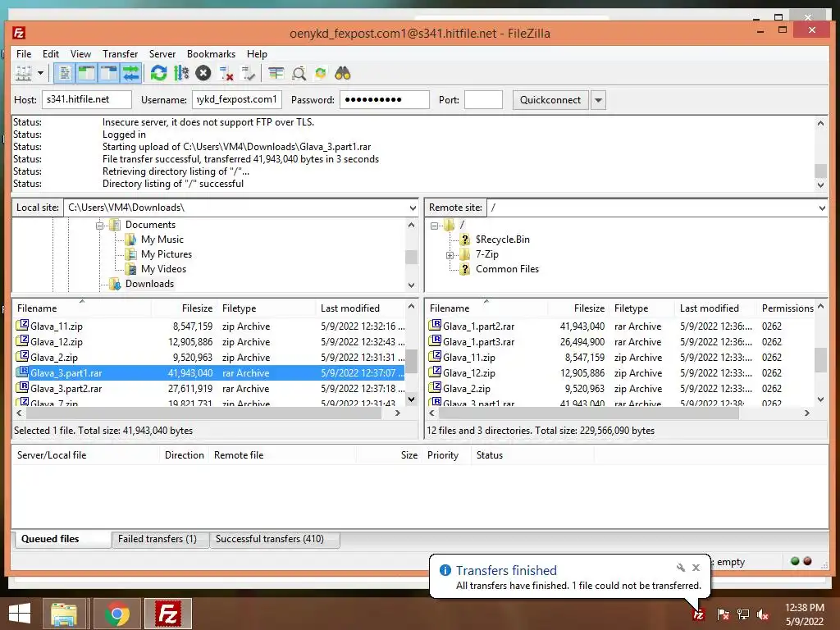Viewport: 840px width, 630px height.
Task: Toggle message log display
Action: pos(64,73)
